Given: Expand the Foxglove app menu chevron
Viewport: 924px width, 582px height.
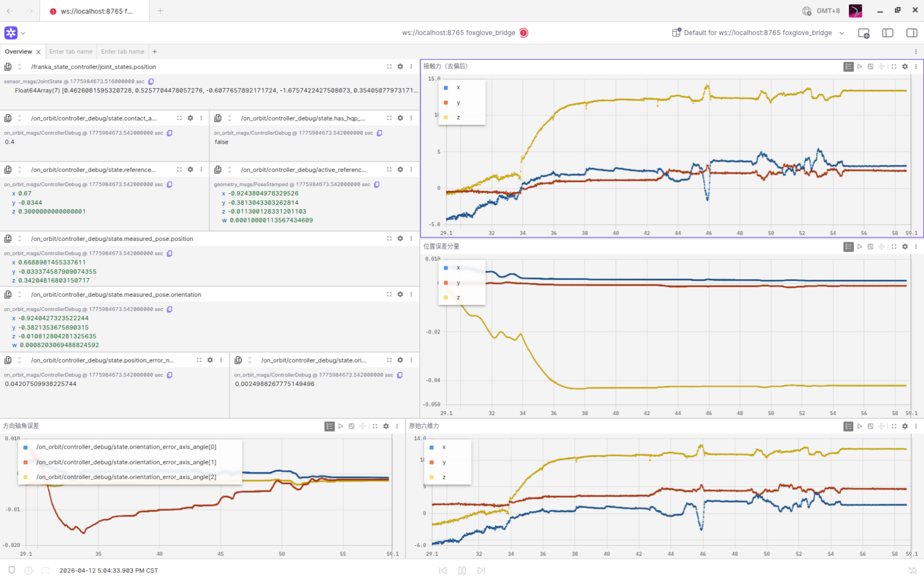Looking at the screenshot, I should tap(23, 33).
